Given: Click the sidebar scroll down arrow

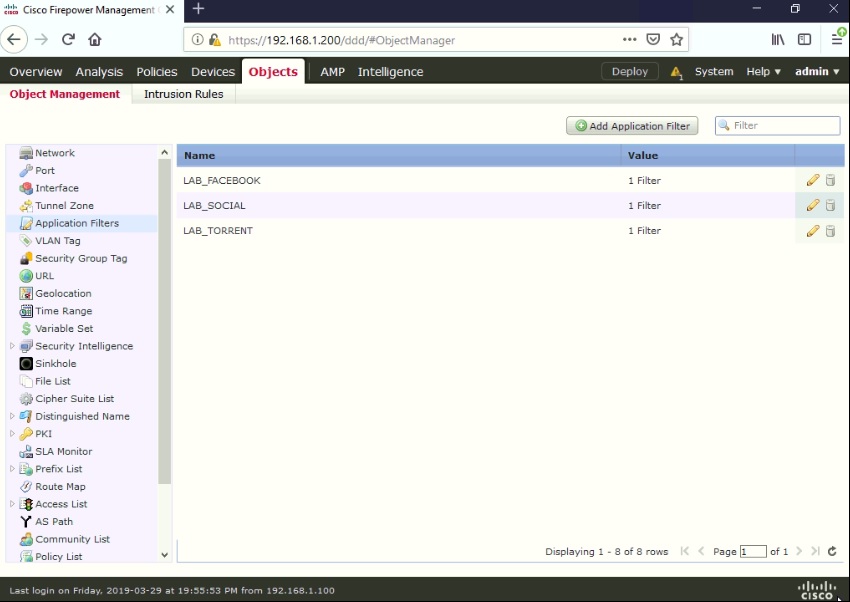Looking at the screenshot, I should pos(164,555).
